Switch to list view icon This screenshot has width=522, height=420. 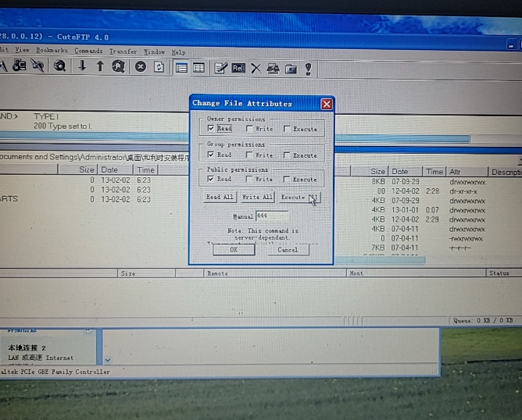[181, 69]
